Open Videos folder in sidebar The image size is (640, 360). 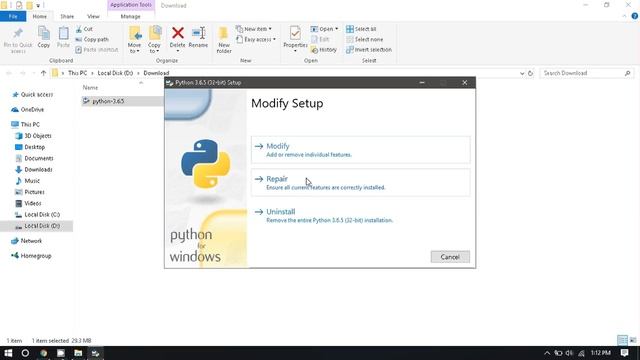tap(33, 203)
